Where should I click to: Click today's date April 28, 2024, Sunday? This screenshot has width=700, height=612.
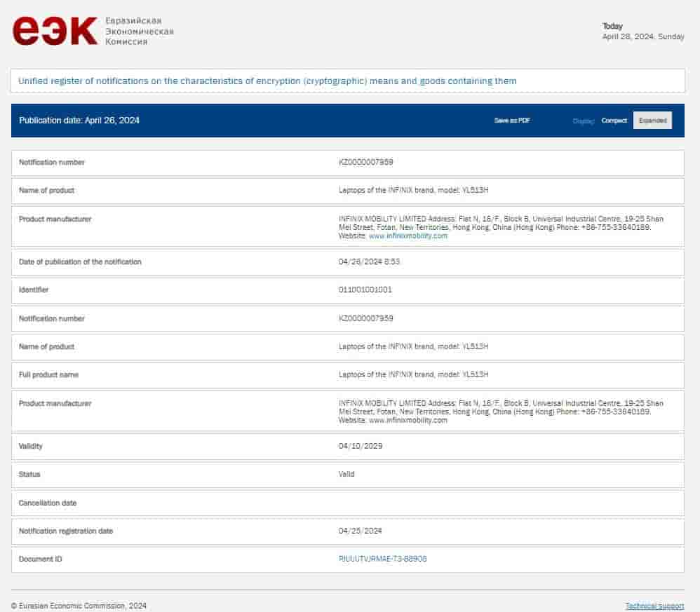tap(642, 37)
